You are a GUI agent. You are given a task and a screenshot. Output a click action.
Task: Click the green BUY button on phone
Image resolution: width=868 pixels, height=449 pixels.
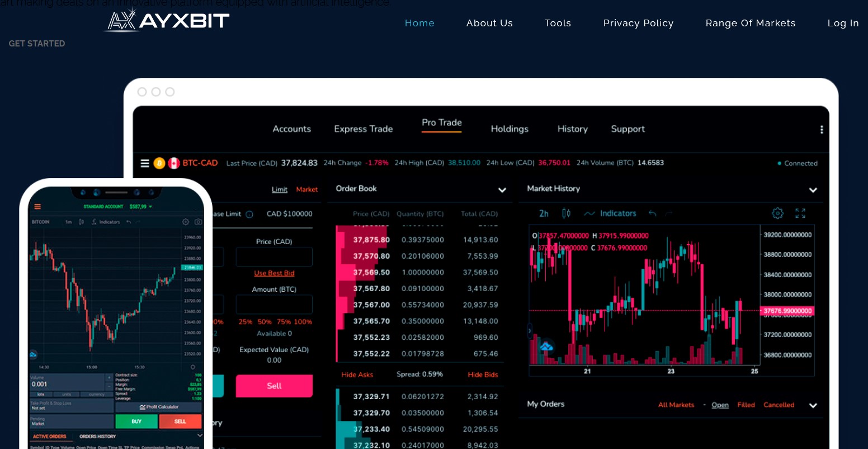[x=136, y=422]
